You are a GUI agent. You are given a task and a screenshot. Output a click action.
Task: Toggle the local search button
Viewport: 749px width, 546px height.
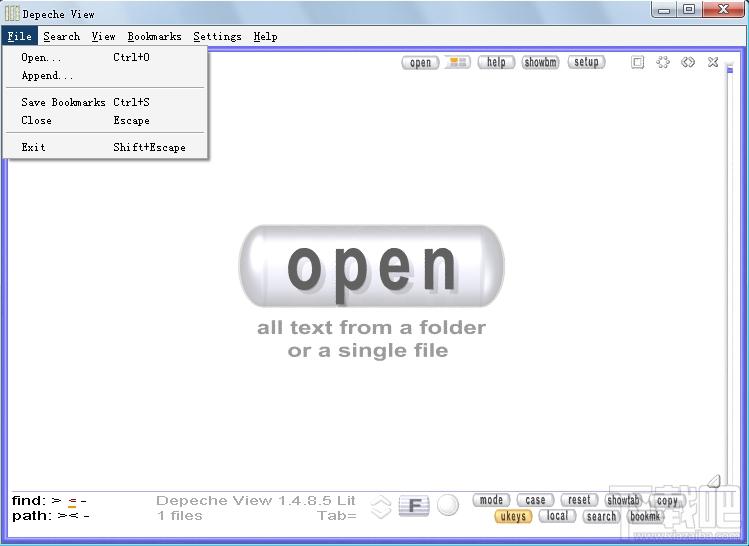coord(557,516)
